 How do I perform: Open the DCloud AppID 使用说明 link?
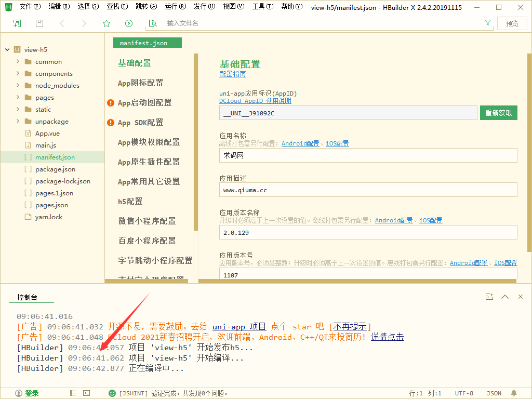pyautogui.click(x=255, y=101)
